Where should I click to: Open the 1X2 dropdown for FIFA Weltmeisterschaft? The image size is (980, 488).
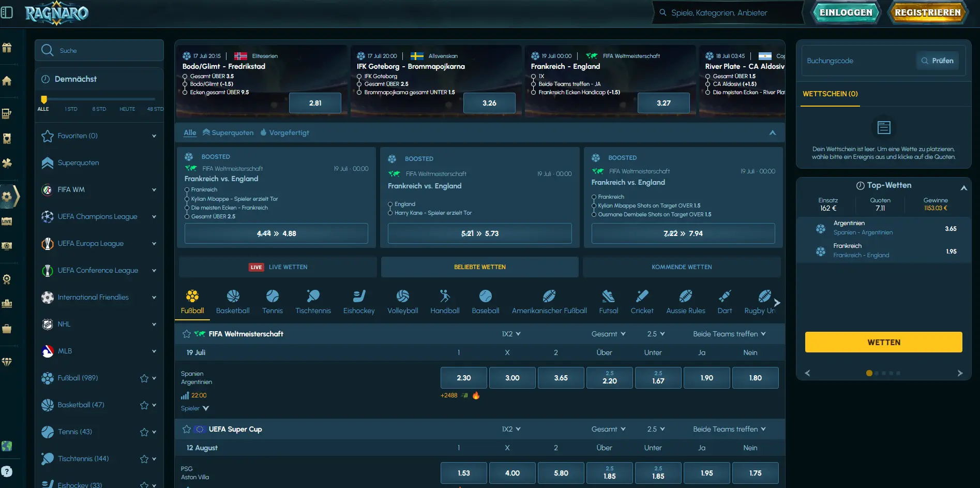point(511,334)
